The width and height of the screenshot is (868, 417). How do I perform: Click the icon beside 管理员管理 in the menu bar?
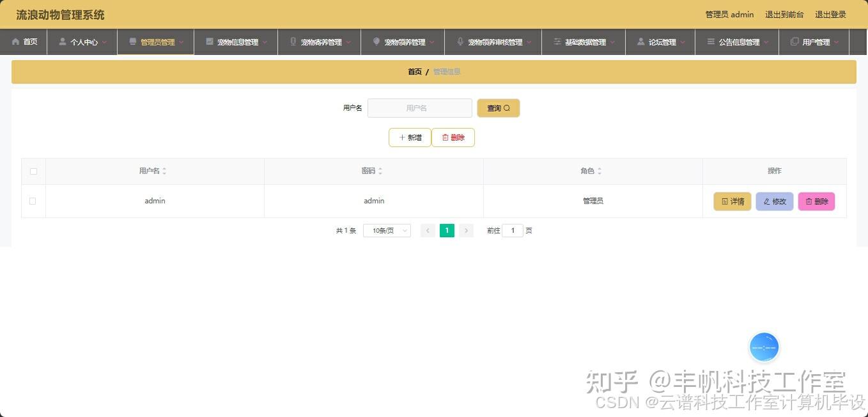point(133,42)
